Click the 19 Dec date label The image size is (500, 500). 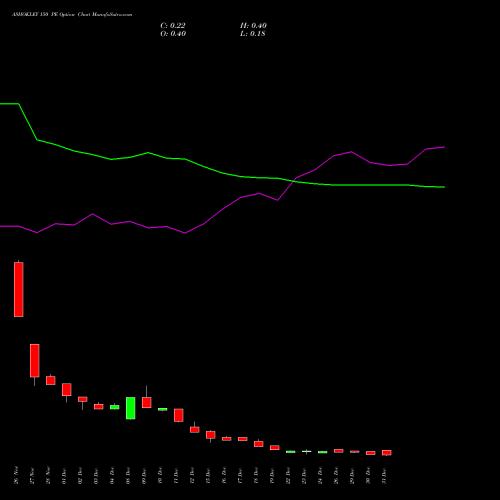coord(272,476)
